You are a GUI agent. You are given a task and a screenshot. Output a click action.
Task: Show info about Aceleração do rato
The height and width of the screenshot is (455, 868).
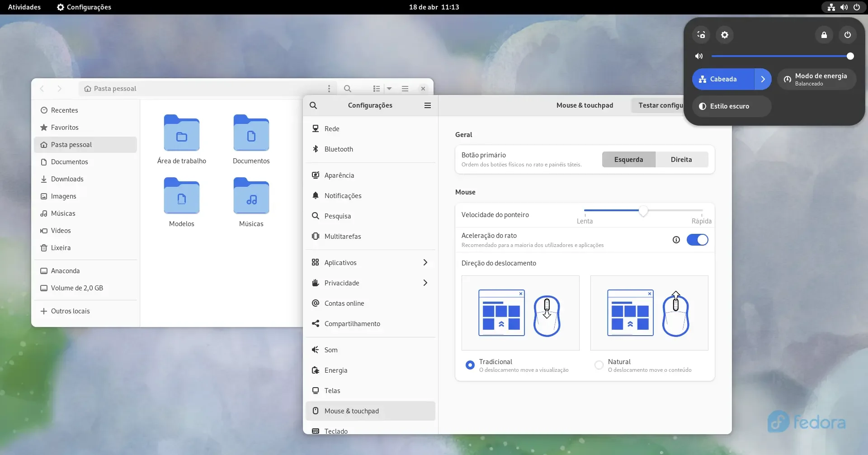[676, 240]
